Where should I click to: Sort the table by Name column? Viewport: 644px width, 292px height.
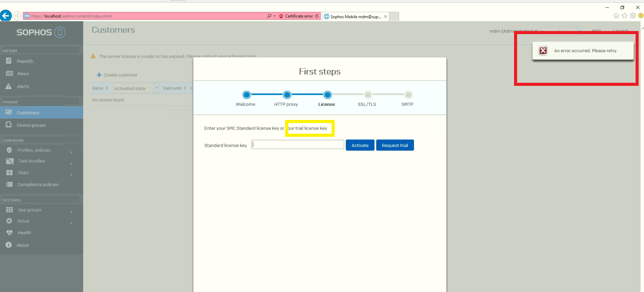coord(100,88)
